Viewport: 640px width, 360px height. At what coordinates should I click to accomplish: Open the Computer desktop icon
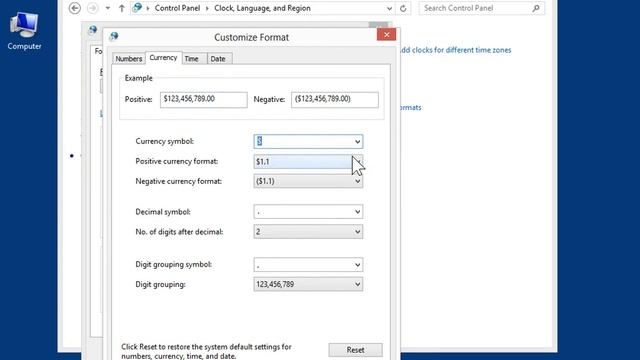coord(24,31)
